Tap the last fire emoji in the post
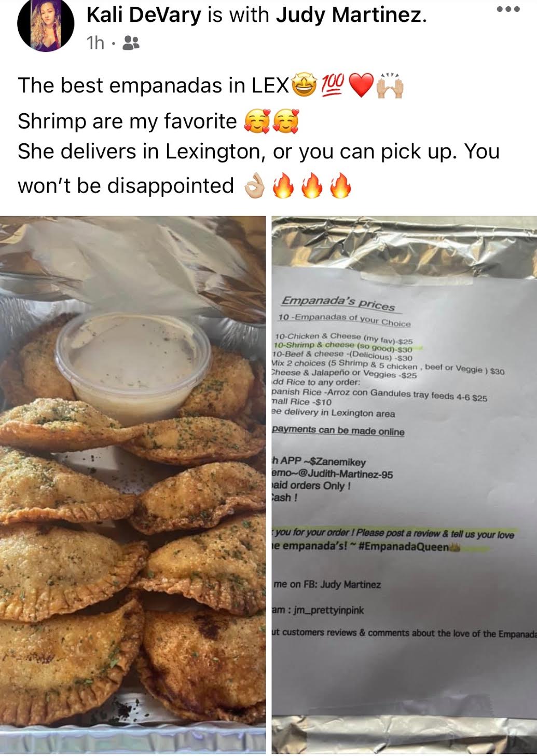 coord(341,186)
